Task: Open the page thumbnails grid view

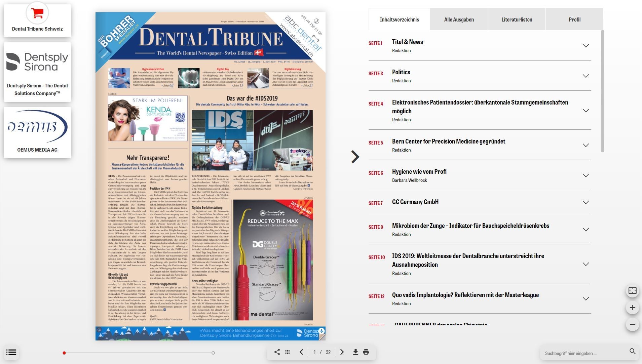Action: (x=288, y=352)
